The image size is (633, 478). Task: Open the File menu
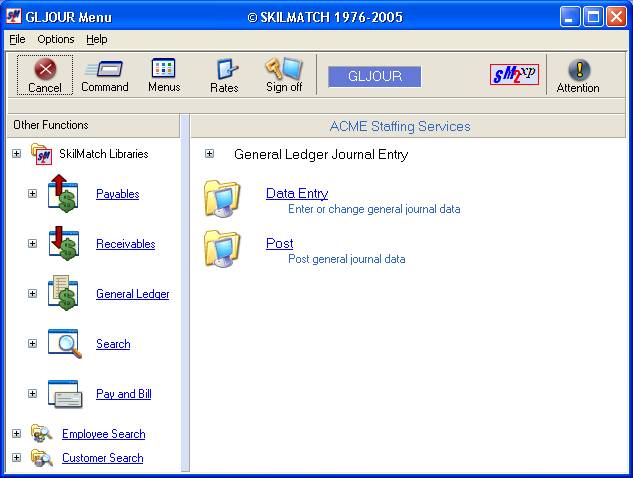[17, 39]
